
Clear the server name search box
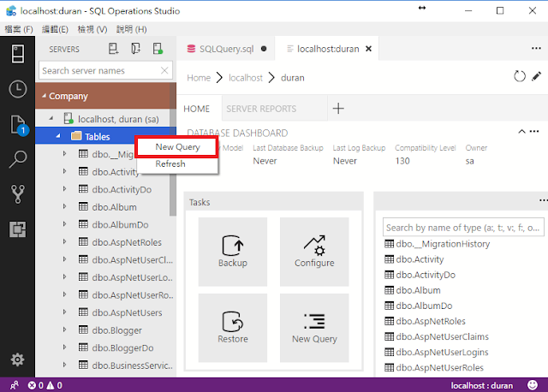[164, 70]
